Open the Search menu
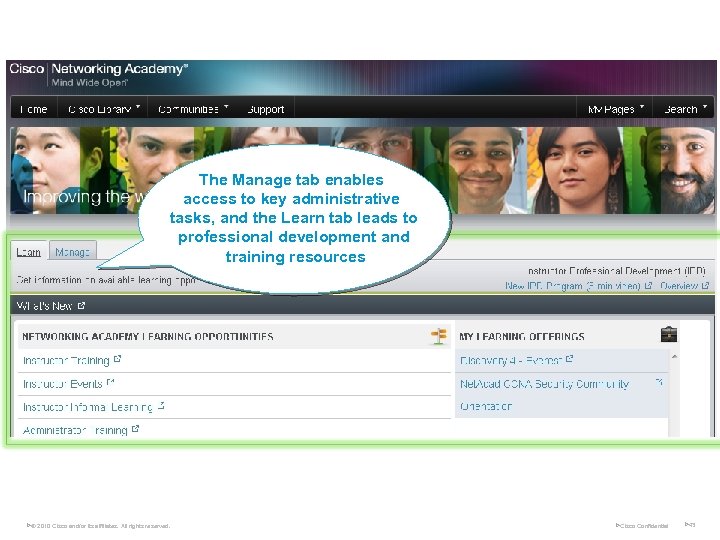Image resolution: width=720 pixels, height=540 pixels. [x=681, y=109]
